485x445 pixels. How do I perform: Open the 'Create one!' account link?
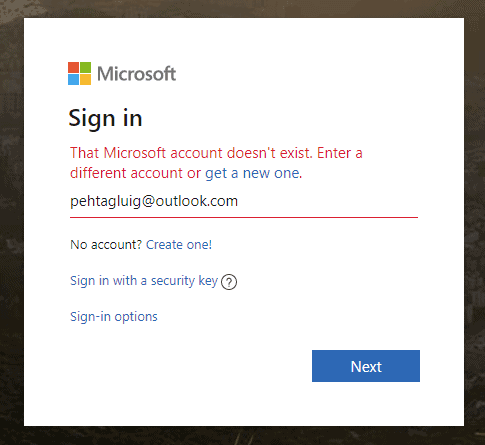coord(179,245)
